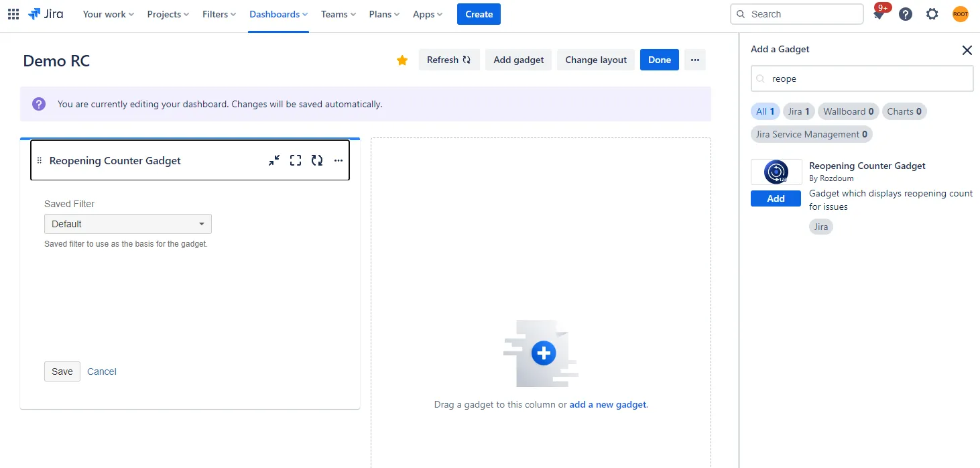Refresh the Reopening Counter Gadget
Screen dimensions: 980x468
tap(317, 160)
